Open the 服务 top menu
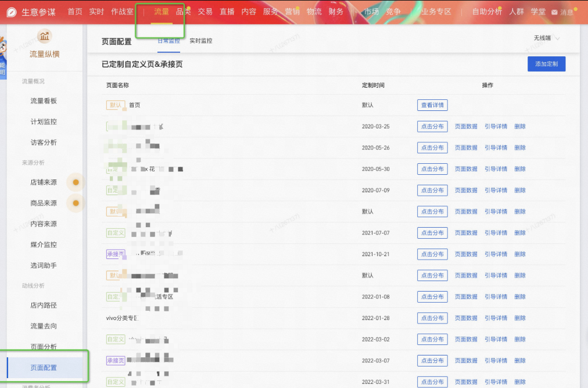 coord(270,12)
